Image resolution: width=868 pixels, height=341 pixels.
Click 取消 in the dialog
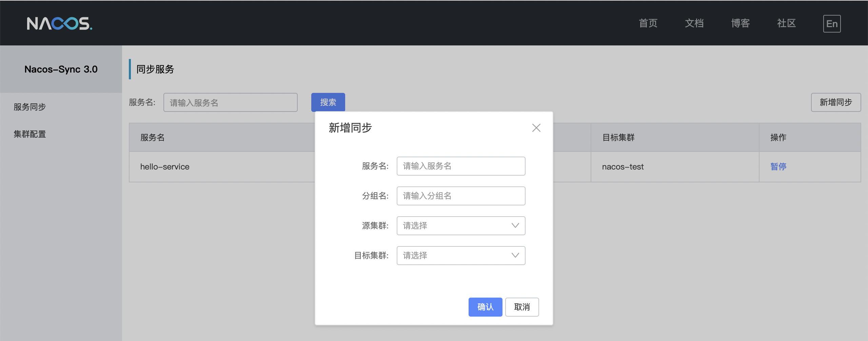coord(522,307)
